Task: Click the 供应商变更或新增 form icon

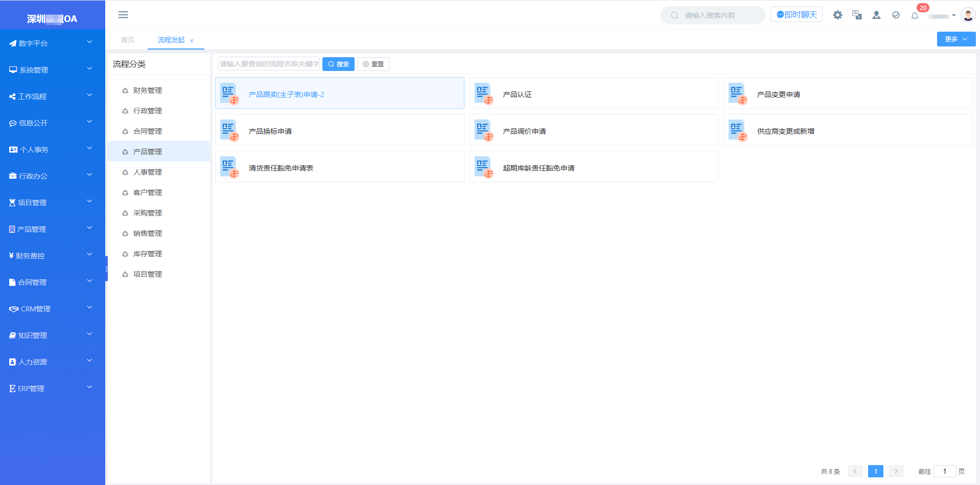Action: (x=737, y=130)
